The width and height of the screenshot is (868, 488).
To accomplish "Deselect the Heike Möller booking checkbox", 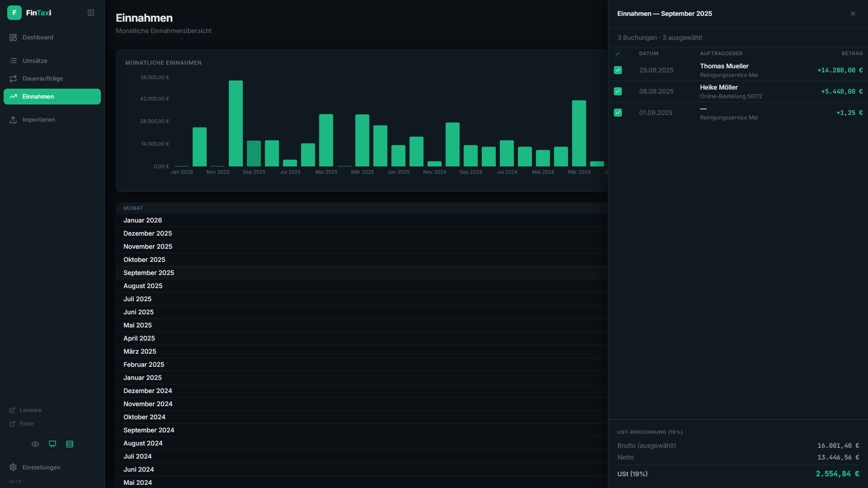I will [618, 91].
